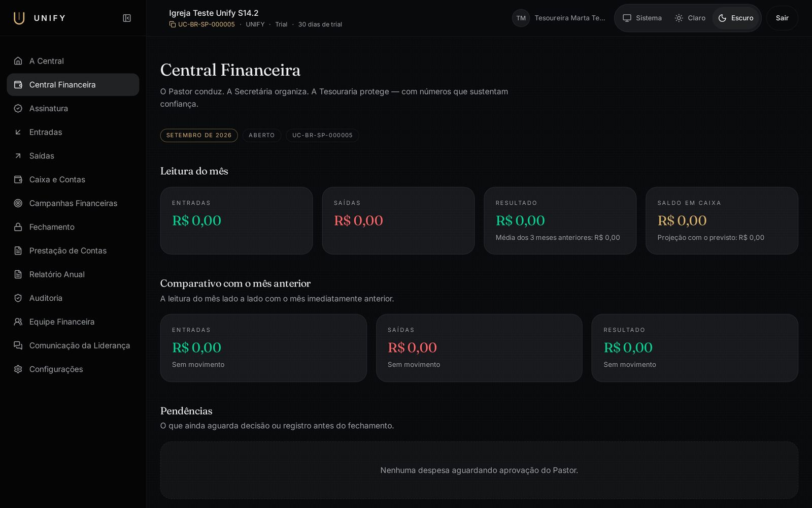Click the target icon beside Campanhas Financeiras
Image resolution: width=812 pixels, height=508 pixels.
pos(18,203)
